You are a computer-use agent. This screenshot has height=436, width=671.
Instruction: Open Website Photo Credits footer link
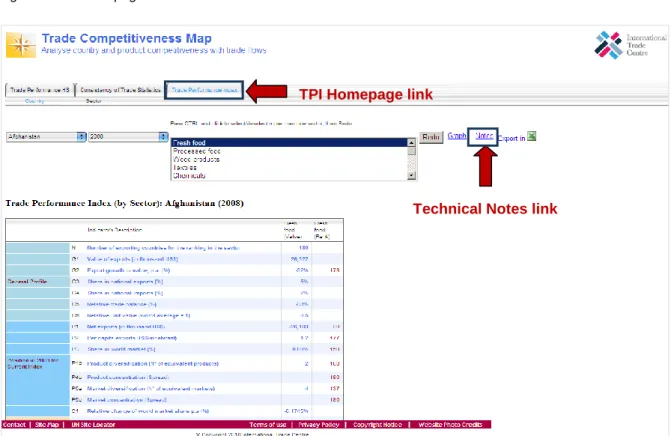point(450,424)
